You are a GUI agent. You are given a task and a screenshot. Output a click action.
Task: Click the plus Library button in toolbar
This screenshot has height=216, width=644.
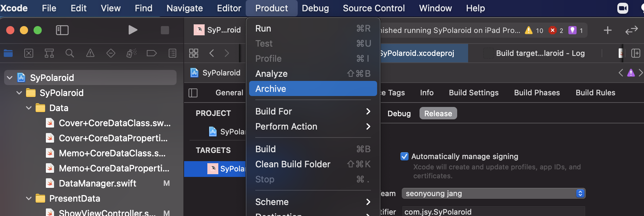608,30
